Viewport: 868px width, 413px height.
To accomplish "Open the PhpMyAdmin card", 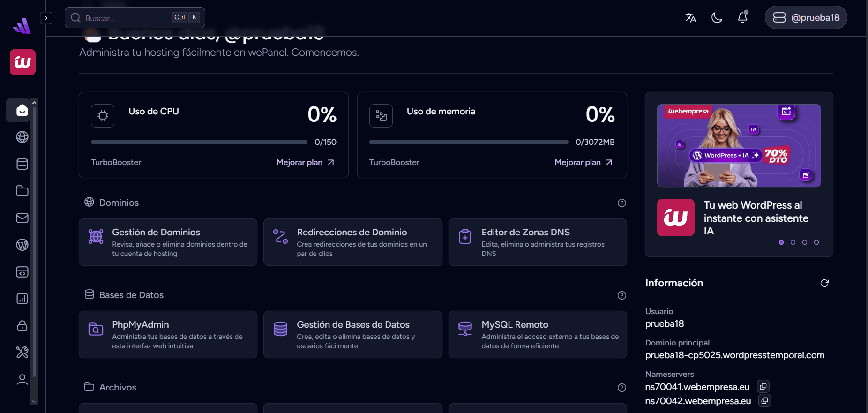I will (x=168, y=335).
